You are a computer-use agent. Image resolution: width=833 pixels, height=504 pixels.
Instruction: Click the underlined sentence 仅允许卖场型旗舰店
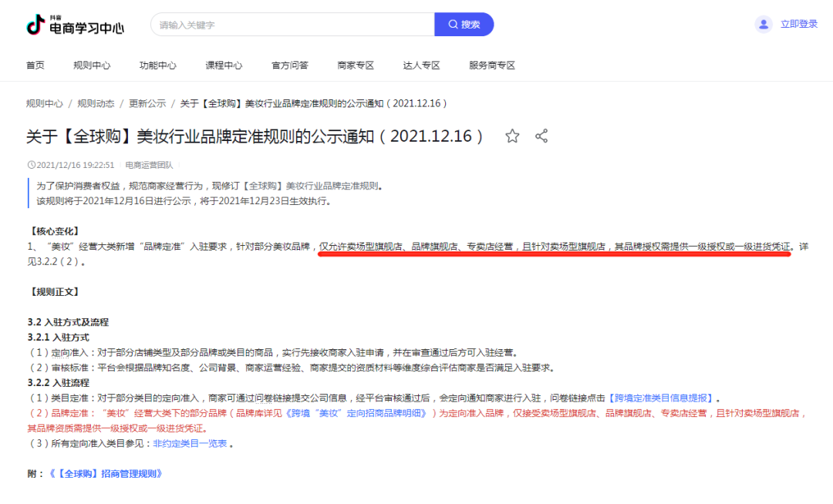[554, 247]
